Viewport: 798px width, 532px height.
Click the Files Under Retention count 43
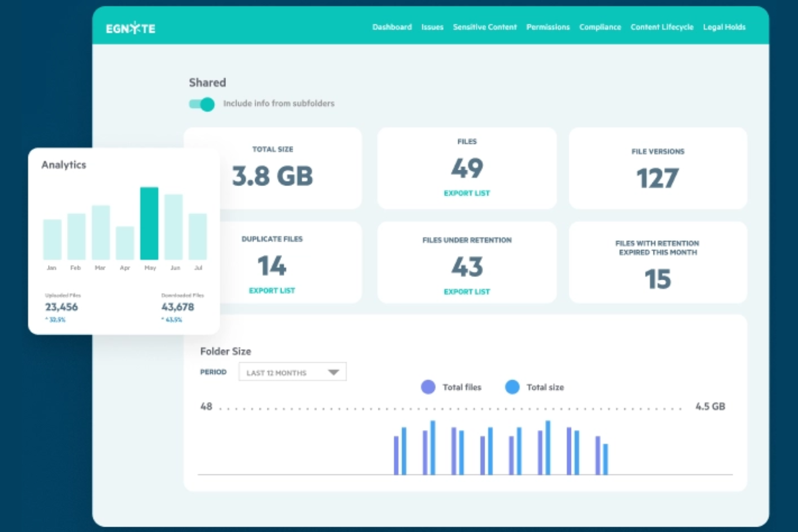point(467,267)
